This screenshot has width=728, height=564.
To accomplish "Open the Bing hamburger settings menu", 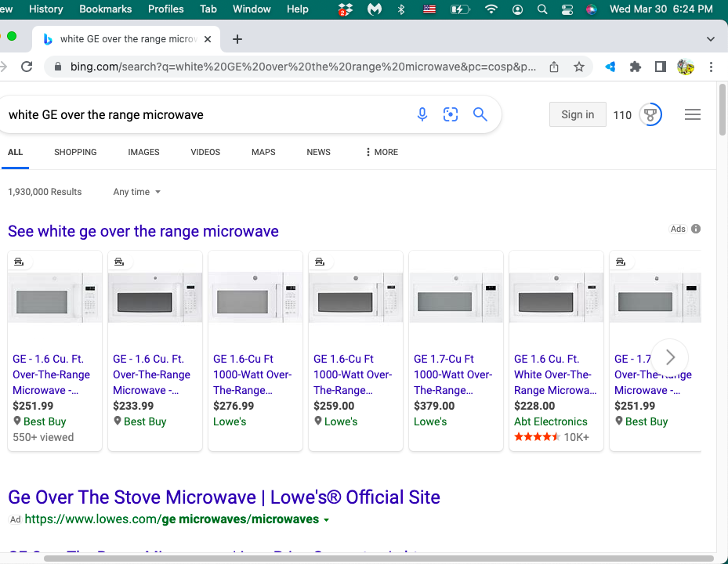I will [692, 115].
